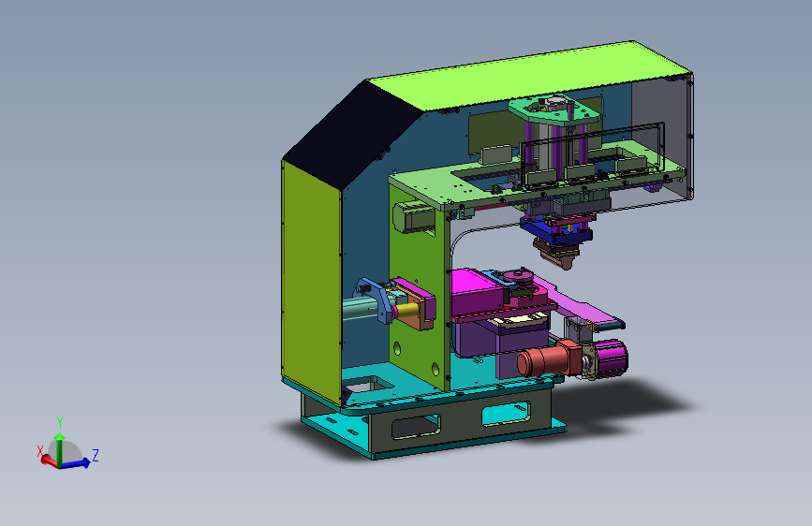This screenshot has width=812, height=526.
Task: Select the blue plate under the print head
Action: [555, 233]
